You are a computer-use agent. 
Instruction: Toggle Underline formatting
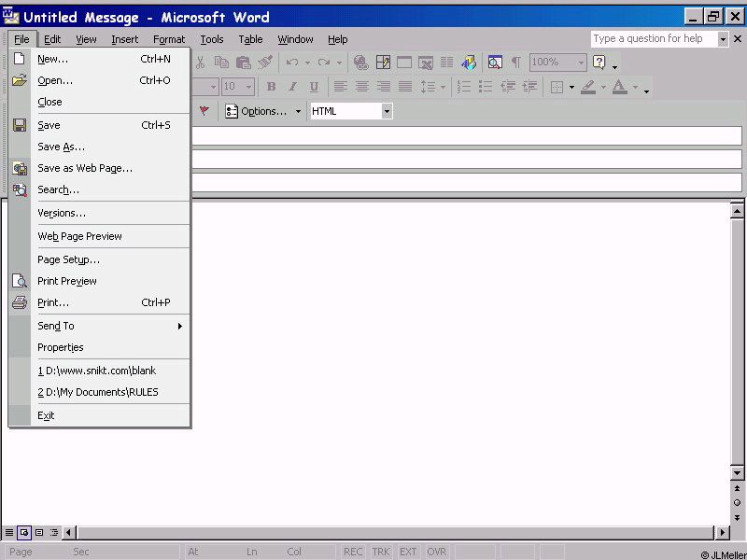(x=314, y=87)
